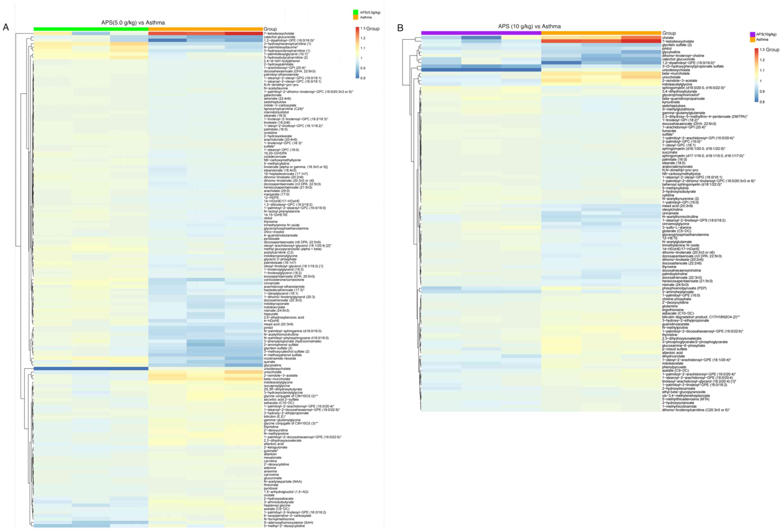Select the 'dihomo-linolenoylcarnitine (C20:3n3 or 6)' label
The height and width of the screenshot is (532, 782).
coord(696,410)
